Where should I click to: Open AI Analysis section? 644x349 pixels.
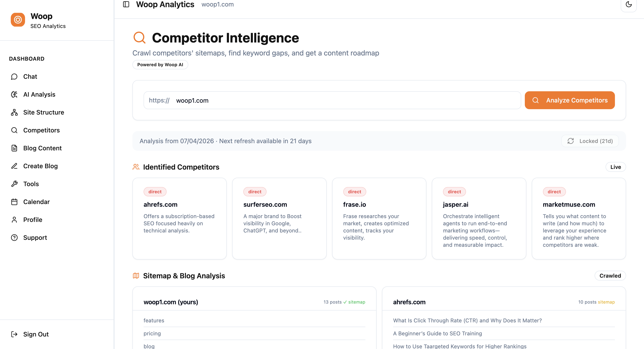tap(39, 94)
